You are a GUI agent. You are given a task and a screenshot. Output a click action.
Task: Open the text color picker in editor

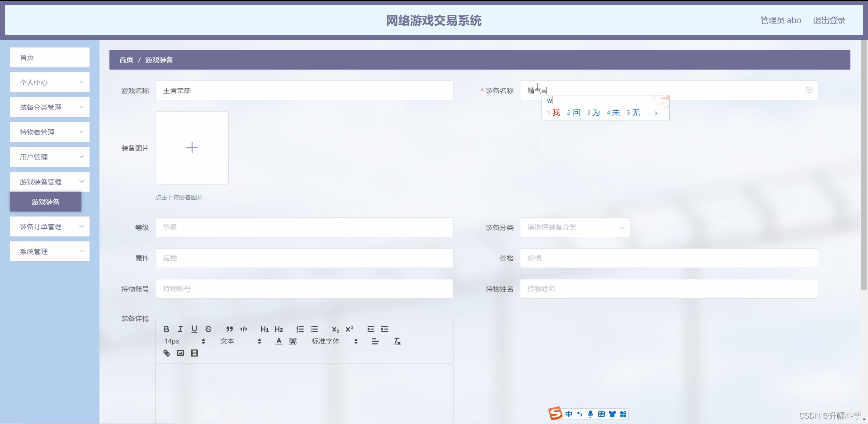click(278, 341)
